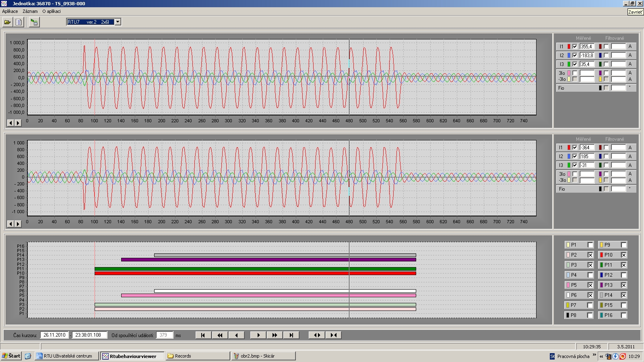
Task: Click the Zavrieť button
Action: coord(635,12)
